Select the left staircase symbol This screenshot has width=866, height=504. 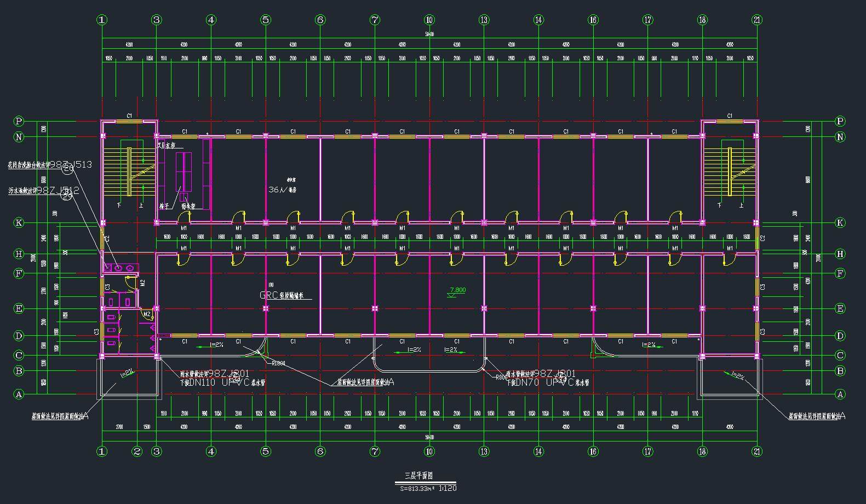pyautogui.click(x=129, y=171)
